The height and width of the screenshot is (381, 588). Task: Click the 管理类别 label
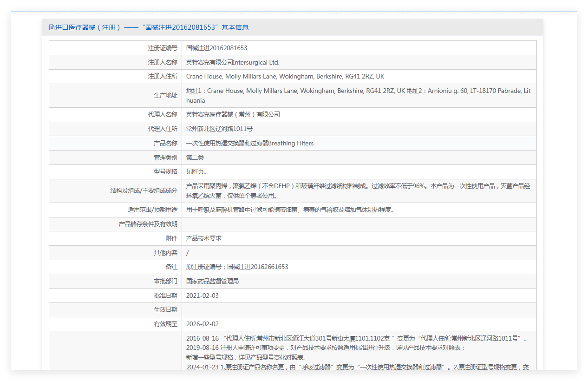[165, 158]
